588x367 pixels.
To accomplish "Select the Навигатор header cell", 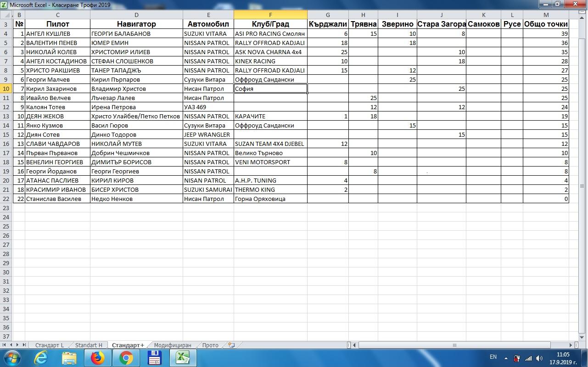I will tap(136, 24).
